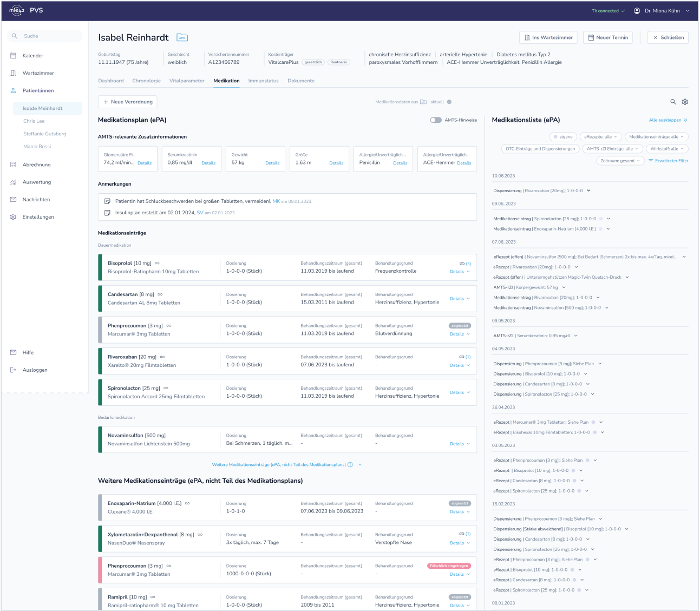Click the ePA folder icon beside patient name
This screenshot has width=700, height=611.
[182, 38]
